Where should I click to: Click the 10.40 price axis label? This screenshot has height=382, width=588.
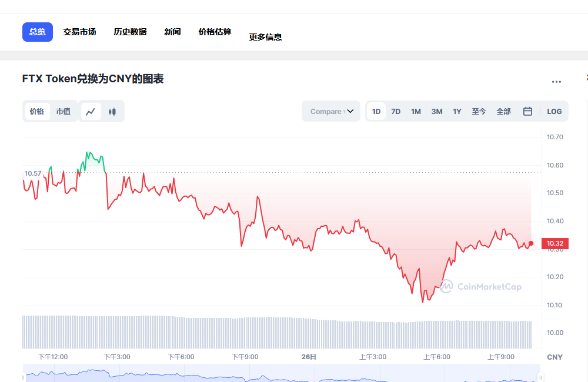tap(555, 221)
